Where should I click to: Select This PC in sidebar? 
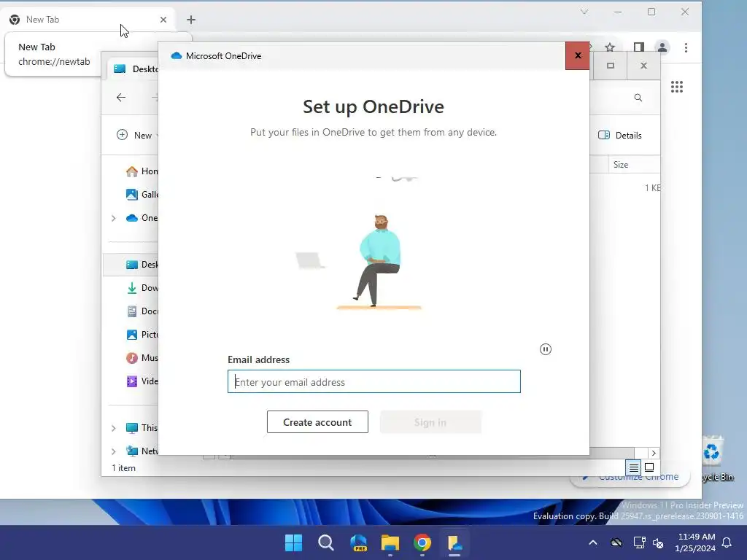click(x=142, y=427)
